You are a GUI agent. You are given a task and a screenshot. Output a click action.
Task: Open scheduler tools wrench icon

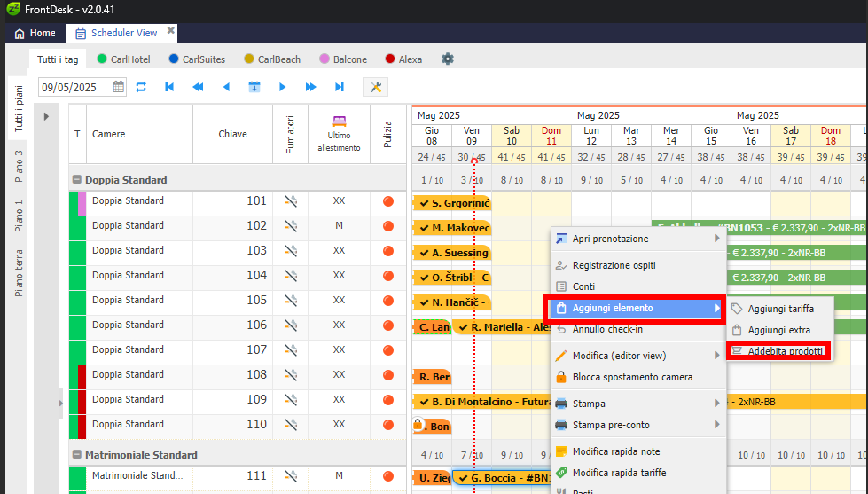click(375, 87)
